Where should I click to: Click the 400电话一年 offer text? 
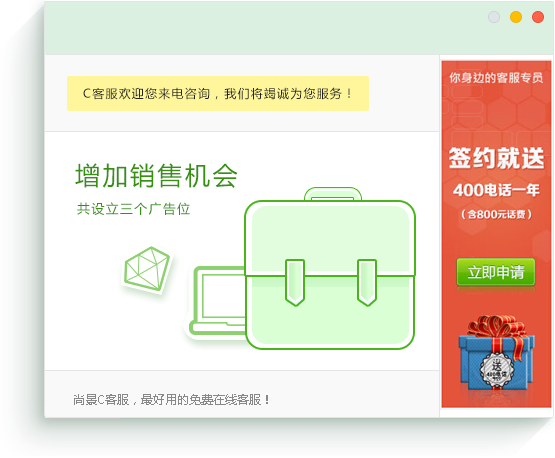coord(496,190)
